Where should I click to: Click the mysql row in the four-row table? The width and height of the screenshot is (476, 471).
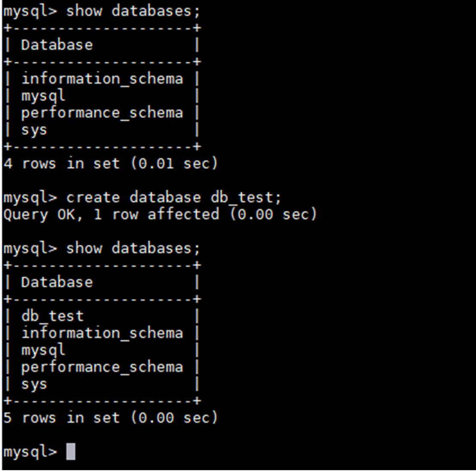click(x=43, y=96)
